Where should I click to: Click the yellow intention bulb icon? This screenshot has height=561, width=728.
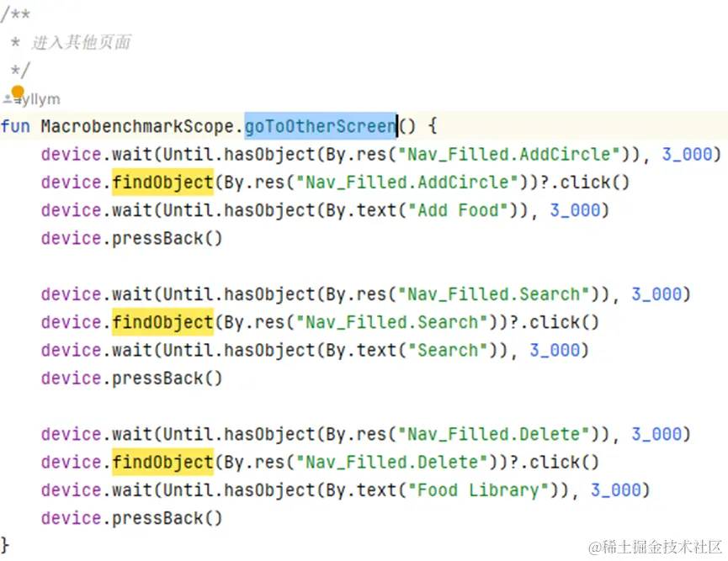tap(18, 92)
